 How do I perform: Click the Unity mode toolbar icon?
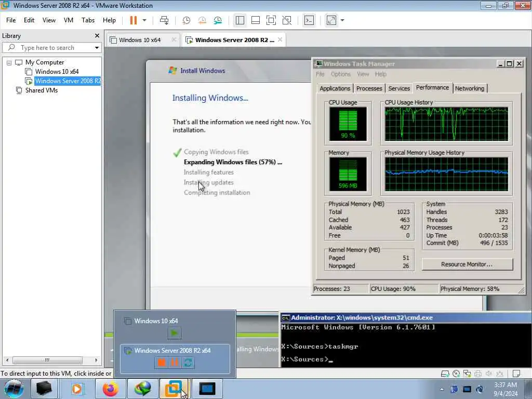click(287, 20)
